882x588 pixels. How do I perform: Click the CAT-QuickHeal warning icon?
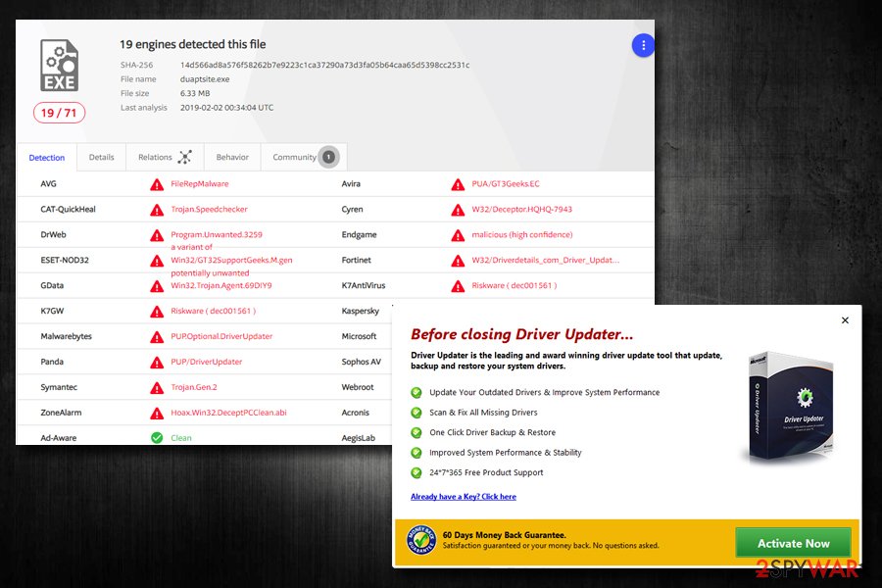157,210
